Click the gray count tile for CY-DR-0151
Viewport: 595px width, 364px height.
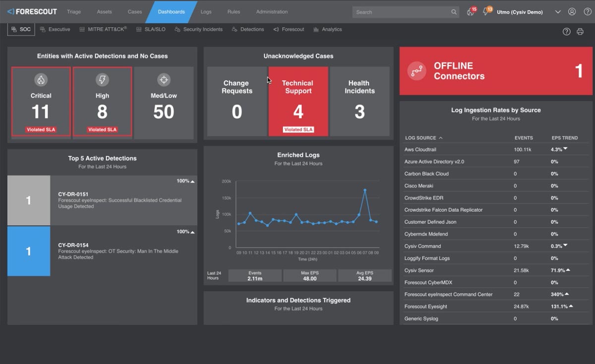(x=29, y=200)
